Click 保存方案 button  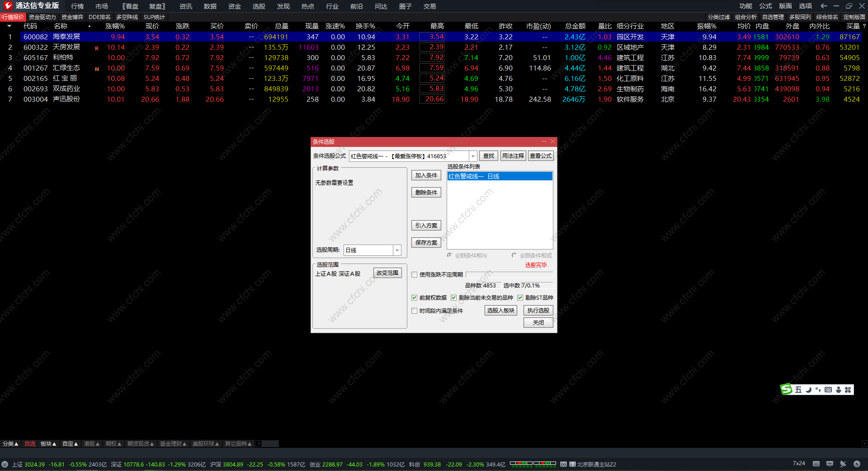(426, 243)
